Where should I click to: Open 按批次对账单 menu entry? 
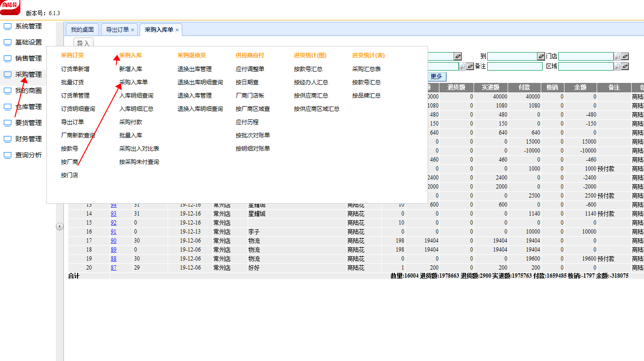click(253, 135)
